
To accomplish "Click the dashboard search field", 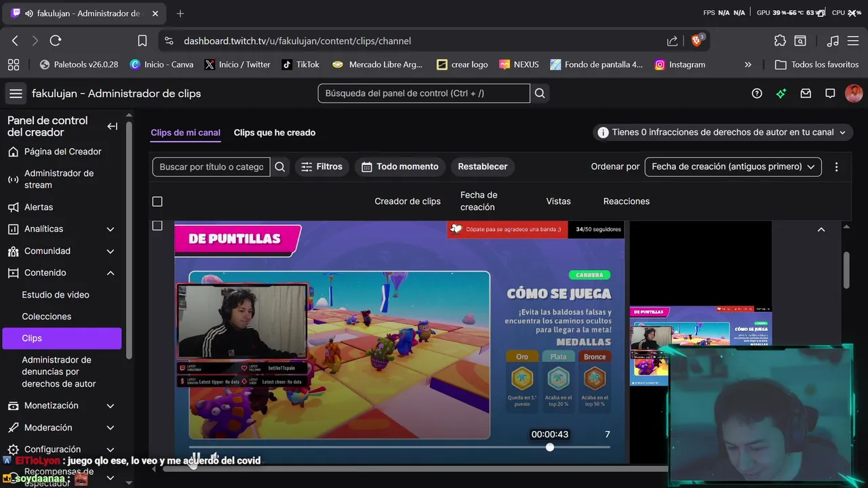I will (424, 94).
